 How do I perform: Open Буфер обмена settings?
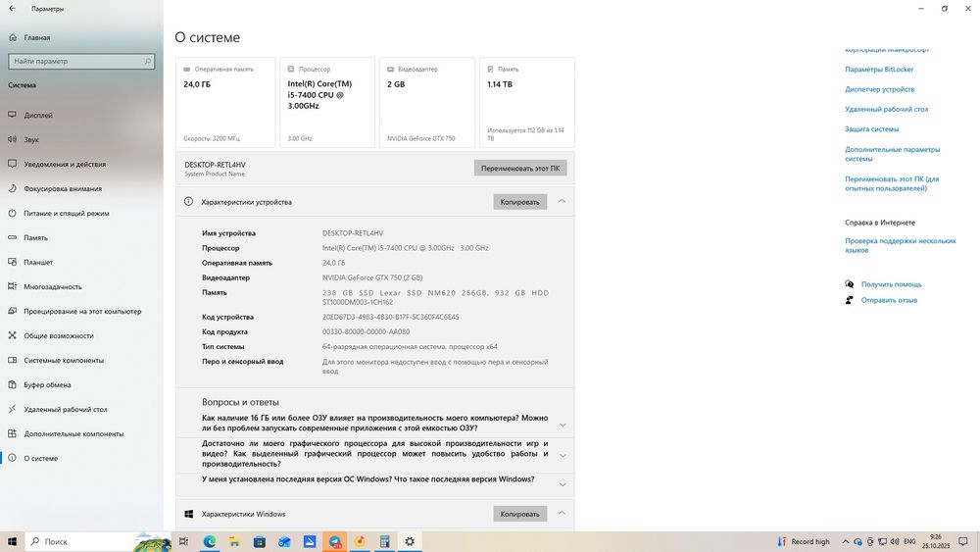[x=81, y=384]
